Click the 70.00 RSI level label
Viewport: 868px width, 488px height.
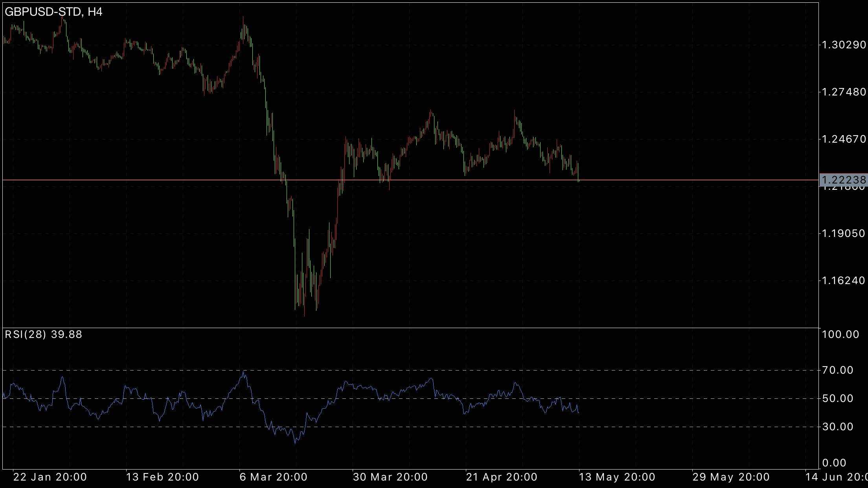click(837, 370)
